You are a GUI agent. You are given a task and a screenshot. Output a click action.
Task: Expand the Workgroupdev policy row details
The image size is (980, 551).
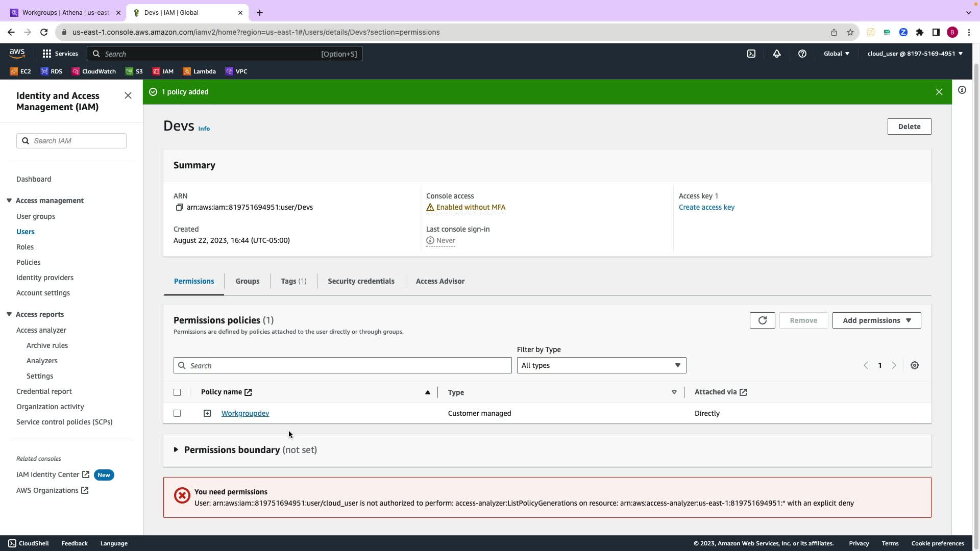[207, 413]
